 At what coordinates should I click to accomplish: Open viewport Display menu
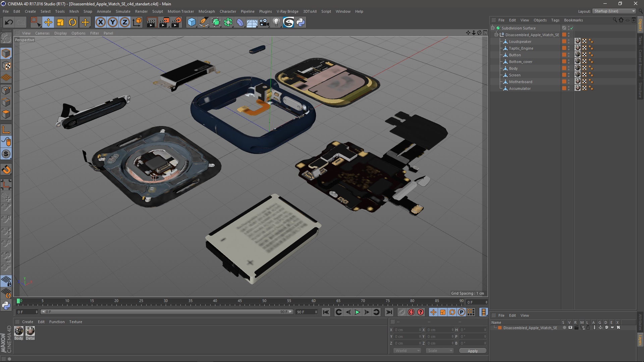coord(60,33)
